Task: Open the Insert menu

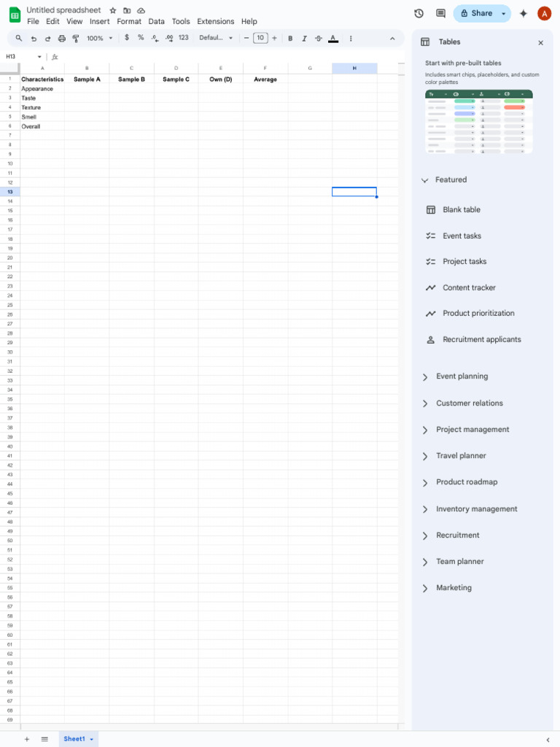Action: coord(99,21)
